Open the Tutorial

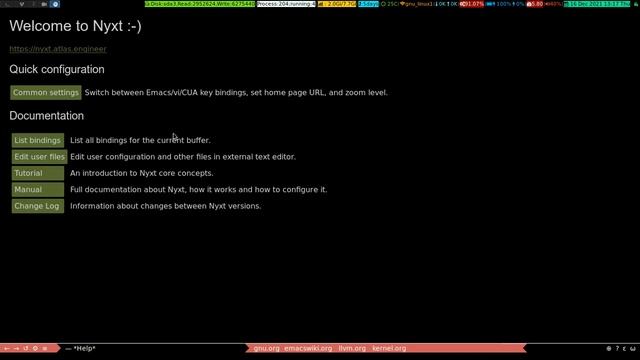click(38, 173)
